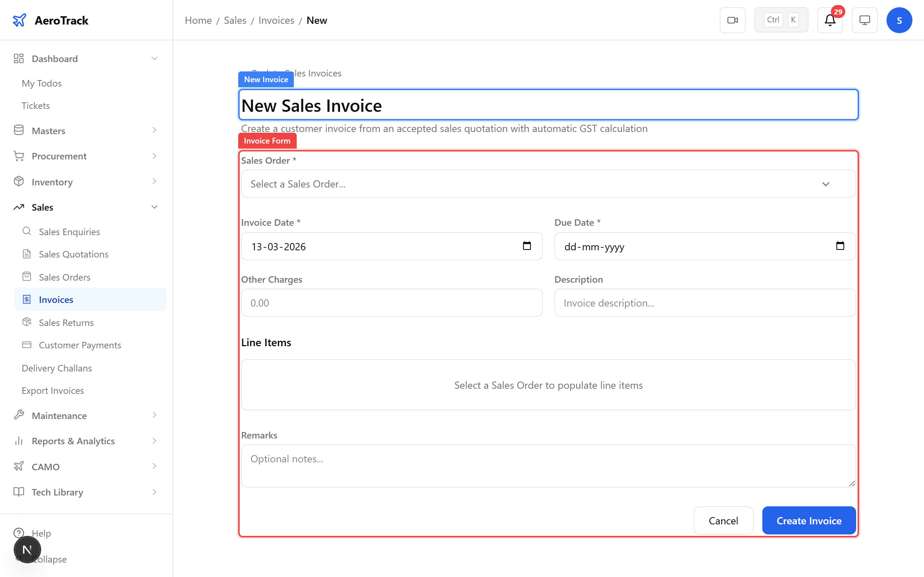Image resolution: width=924 pixels, height=577 pixels.
Task: Click the Home breadcrumb link
Action: tap(198, 20)
